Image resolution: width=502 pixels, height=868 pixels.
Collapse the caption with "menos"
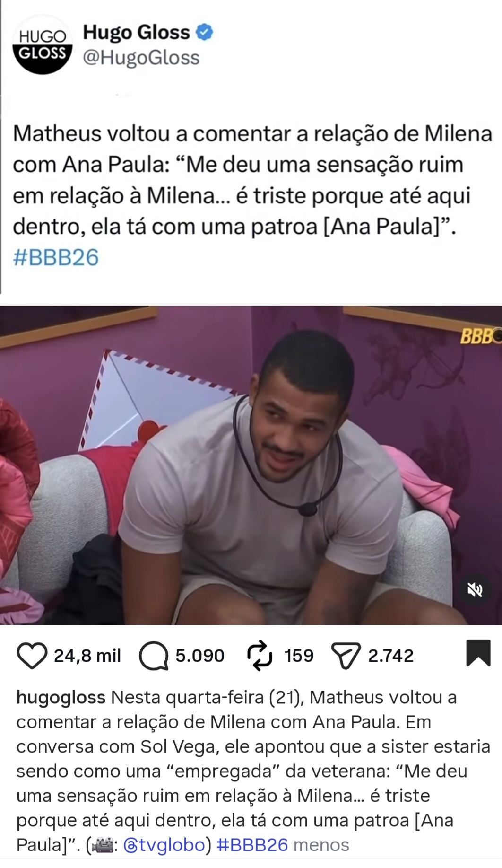(x=321, y=845)
